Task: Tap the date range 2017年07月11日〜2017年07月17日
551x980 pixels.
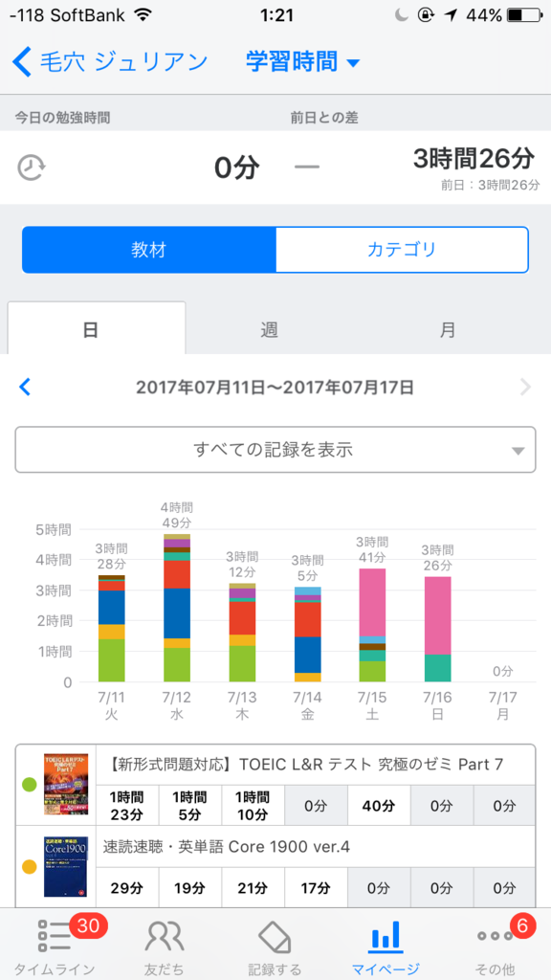Action: (275, 388)
